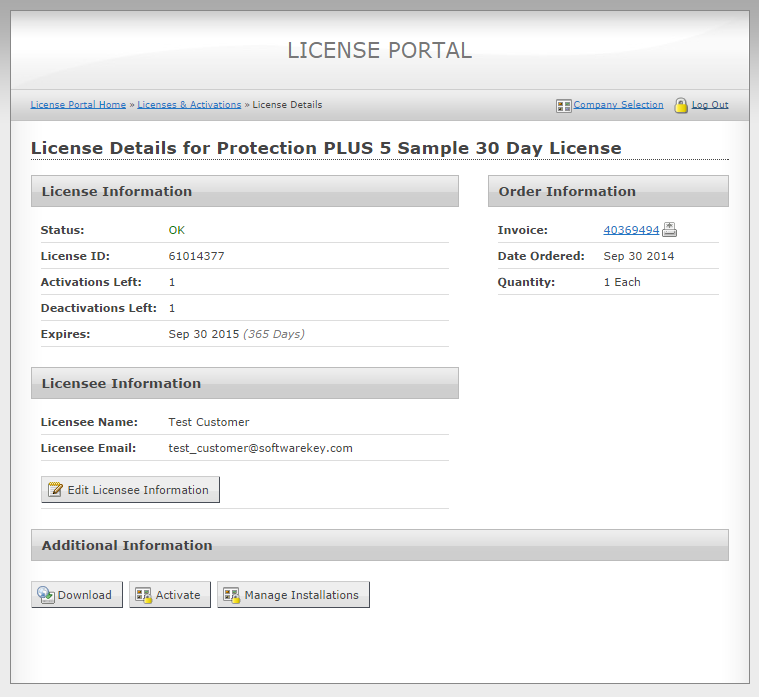759x697 pixels.
Task: Click the print icon next to invoice number
Action: point(670,230)
